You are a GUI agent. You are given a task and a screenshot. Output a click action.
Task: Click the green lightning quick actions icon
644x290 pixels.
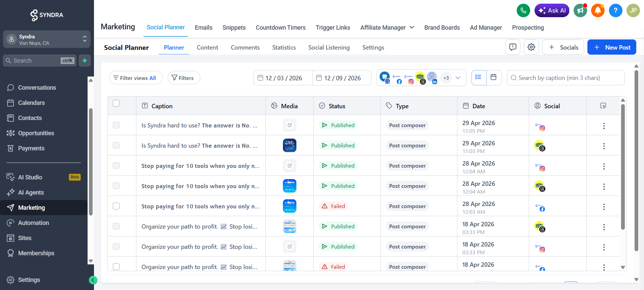click(x=85, y=61)
